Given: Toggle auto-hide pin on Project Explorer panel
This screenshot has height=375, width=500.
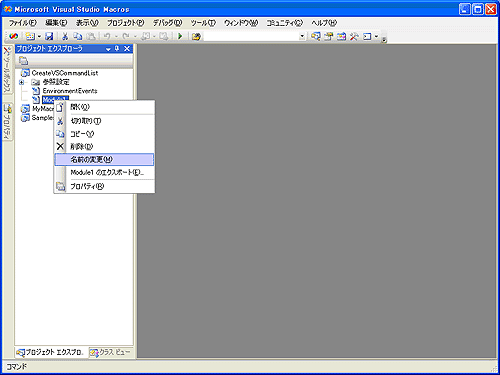Looking at the screenshot, I should pyautogui.click(x=117, y=49).
